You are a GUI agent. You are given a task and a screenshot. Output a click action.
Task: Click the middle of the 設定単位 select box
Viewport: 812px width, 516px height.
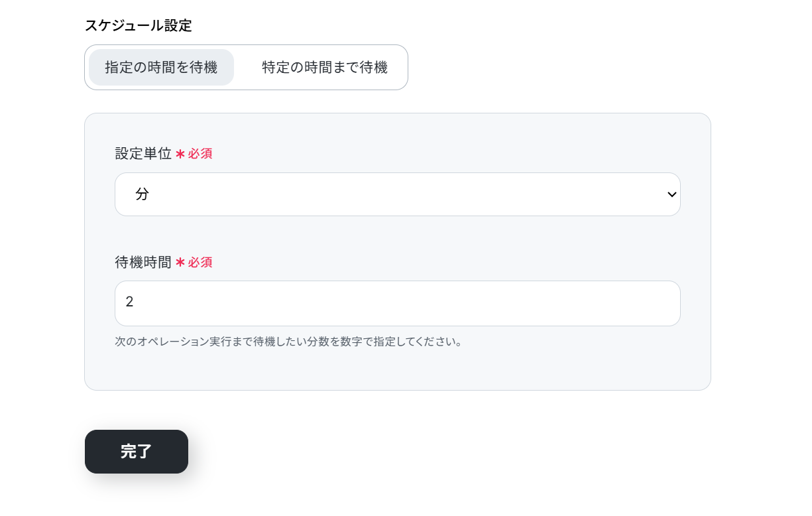pyautogui.click(x=398, y=194)
